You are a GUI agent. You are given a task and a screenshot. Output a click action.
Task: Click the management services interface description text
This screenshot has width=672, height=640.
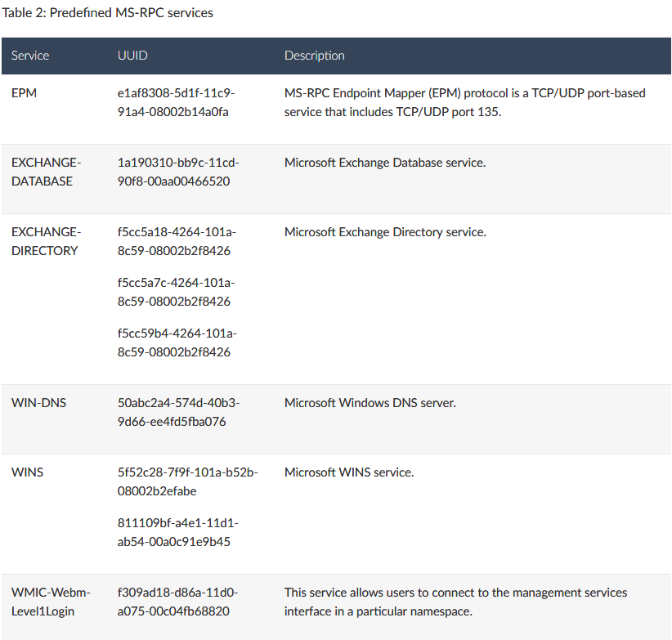click(x=455, y=602)
